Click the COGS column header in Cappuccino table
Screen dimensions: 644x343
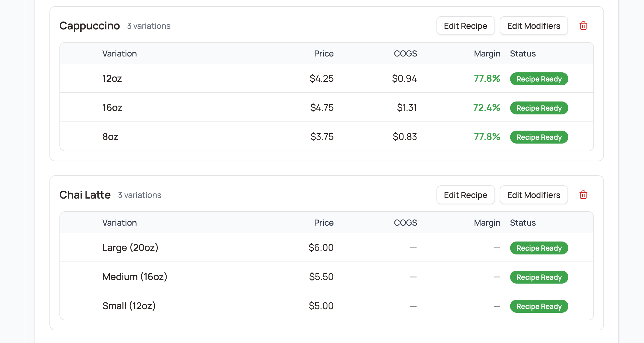(405, 53)
